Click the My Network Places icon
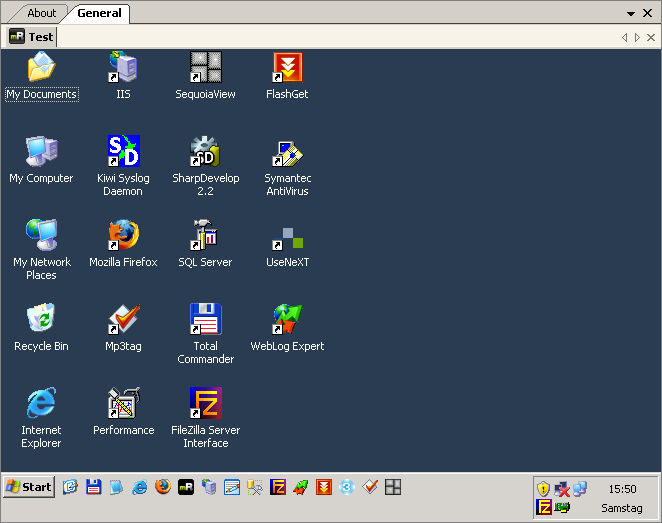Image resolution: width=662 pixels, height=523 pixels. (41, 250)
